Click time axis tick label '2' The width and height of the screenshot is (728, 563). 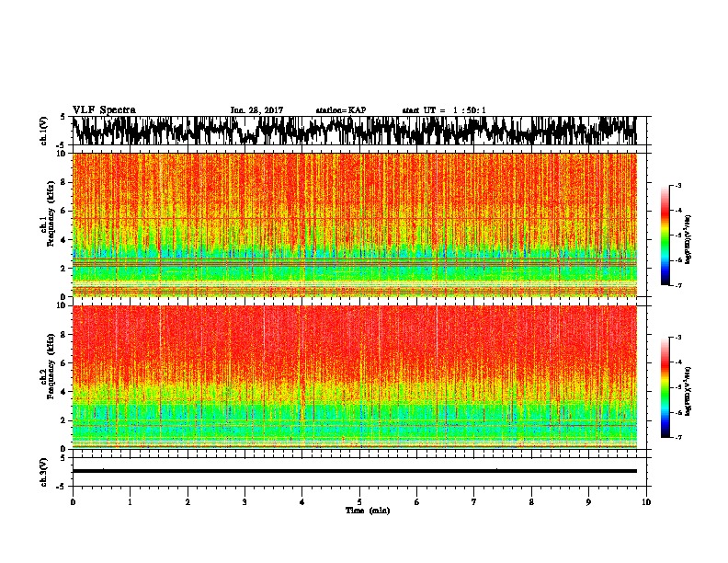click(188, 502)
